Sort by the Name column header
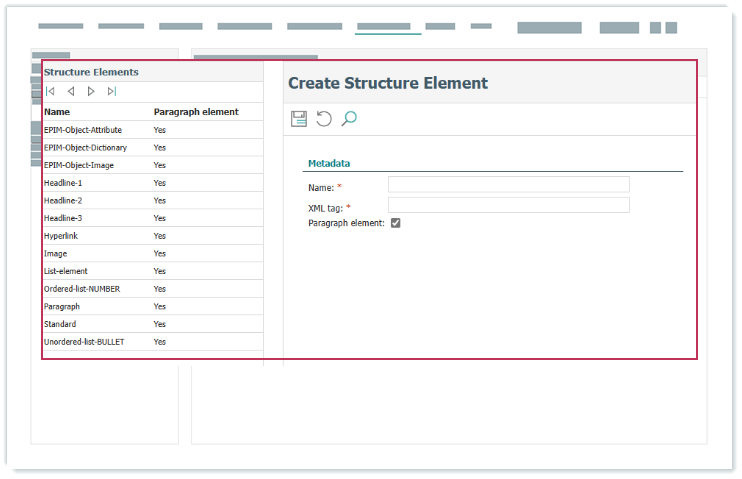Screen dimensions: 742x479 tap(57, 112)
